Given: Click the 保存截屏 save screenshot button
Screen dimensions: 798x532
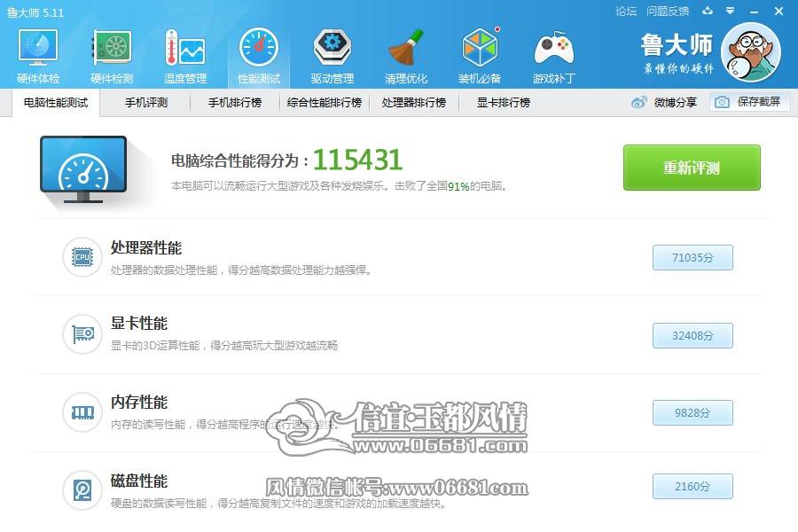Looking at the screenshot, I should [x=750, y=102].
